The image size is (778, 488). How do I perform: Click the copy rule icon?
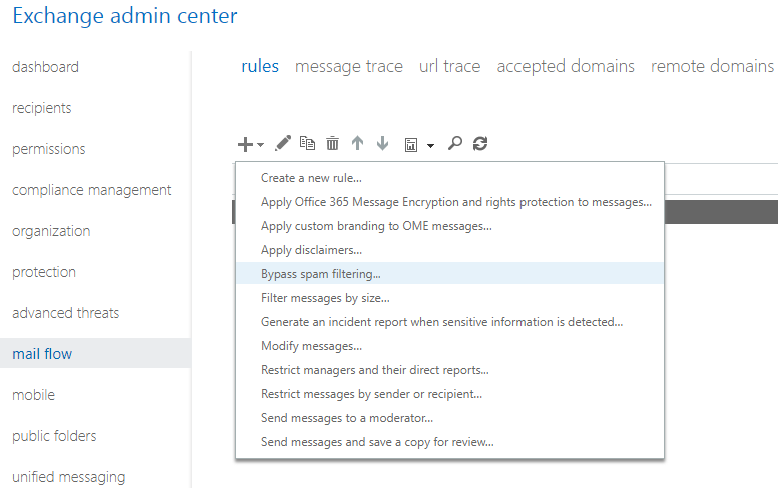coord(308,144)
